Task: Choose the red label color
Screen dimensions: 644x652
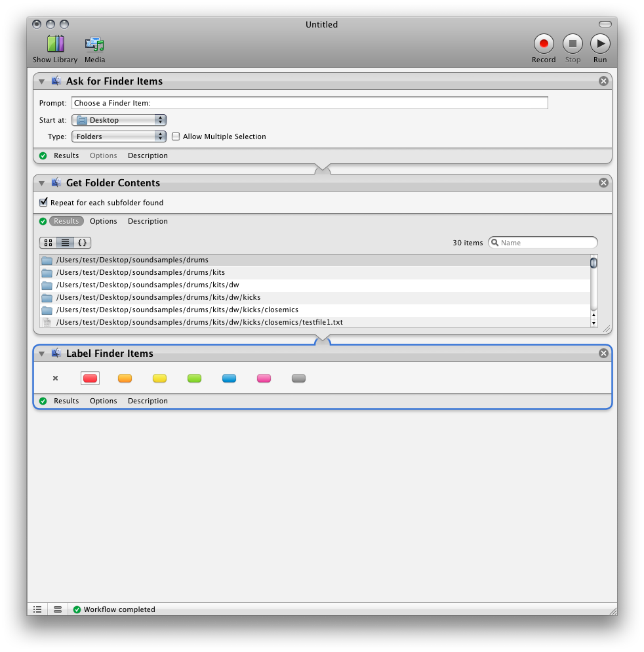Action: [91, 378]
